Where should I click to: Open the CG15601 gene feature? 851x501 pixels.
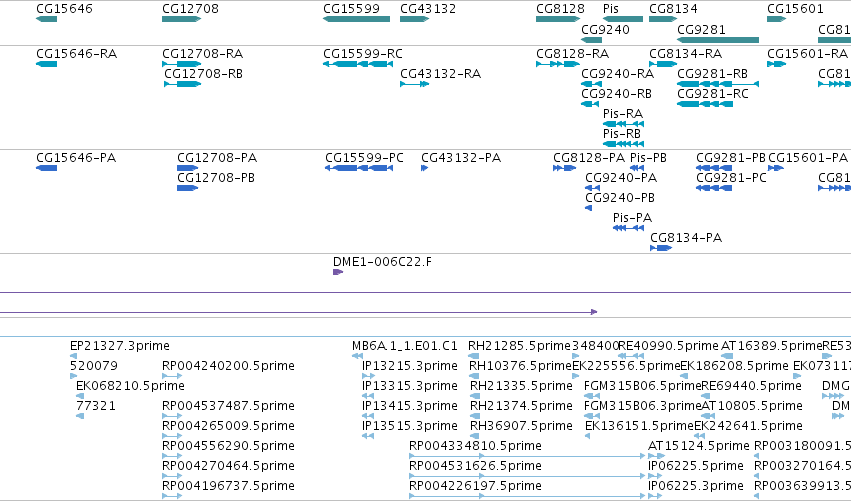[776, 19]
